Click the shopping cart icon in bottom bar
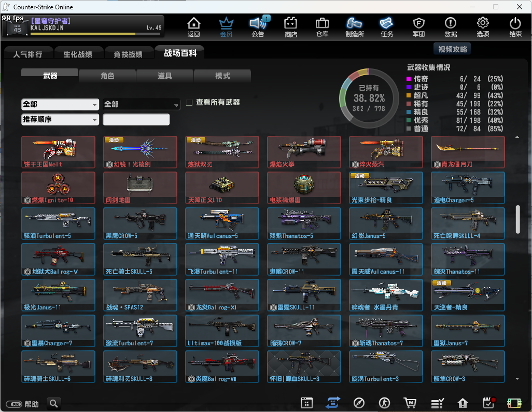This screenshot has width=532, height=412. pos(411,403)
